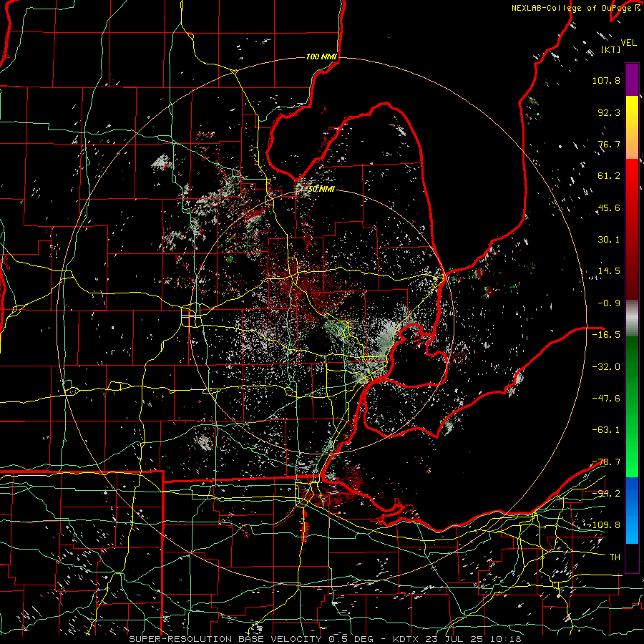Click the Super-Resolution Base Velocity caption
Viewport: 644px width, 644px height.
click(x=325, y=639)
